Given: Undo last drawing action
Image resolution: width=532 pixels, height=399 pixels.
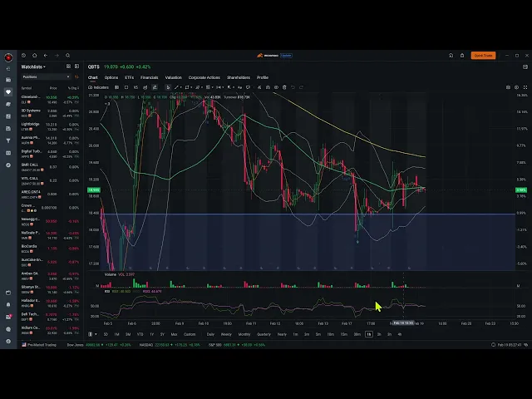Looking at the screenshot, I should 293,87.
